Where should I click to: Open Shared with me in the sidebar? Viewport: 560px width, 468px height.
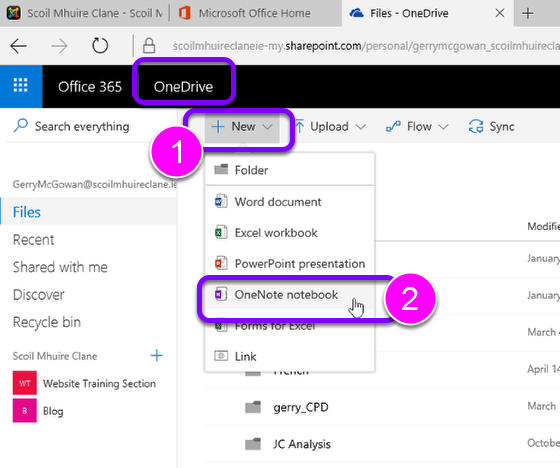[60, 267]
